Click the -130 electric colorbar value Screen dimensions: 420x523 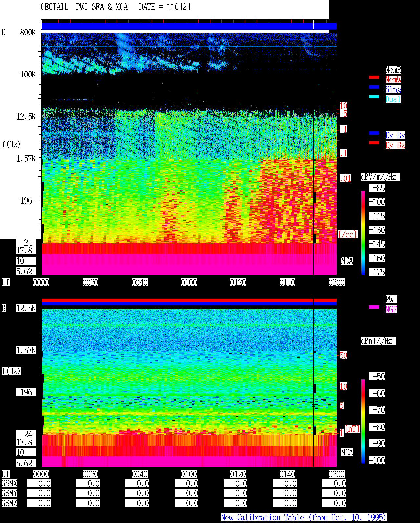(377, 230)
